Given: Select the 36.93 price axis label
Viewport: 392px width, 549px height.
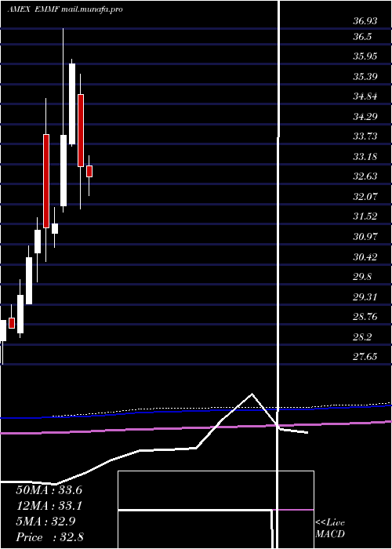Looking at the screenshot, I should pos(365,21).
